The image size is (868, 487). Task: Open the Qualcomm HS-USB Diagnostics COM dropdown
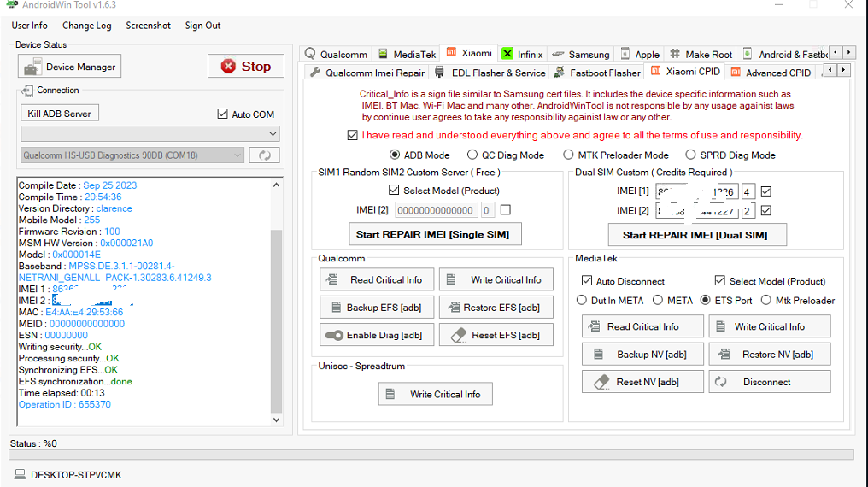point(132,155)
